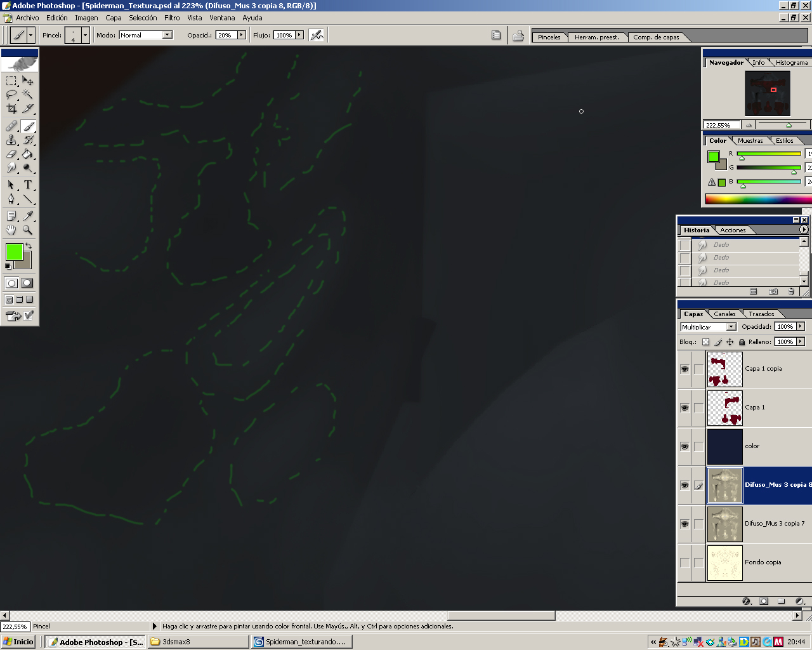
Task: Open the Comp. de capas palette
Action: coord(656,37)
